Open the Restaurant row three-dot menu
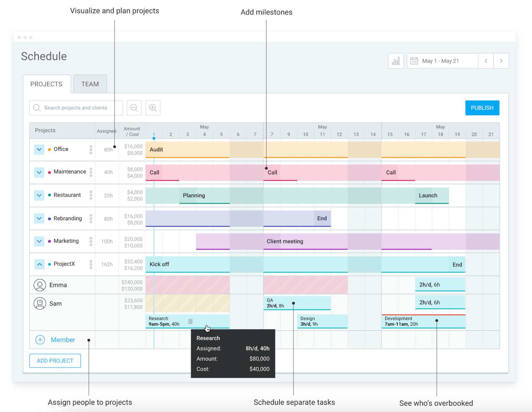Screen dimensions: 532x412 tap(91, 195)
